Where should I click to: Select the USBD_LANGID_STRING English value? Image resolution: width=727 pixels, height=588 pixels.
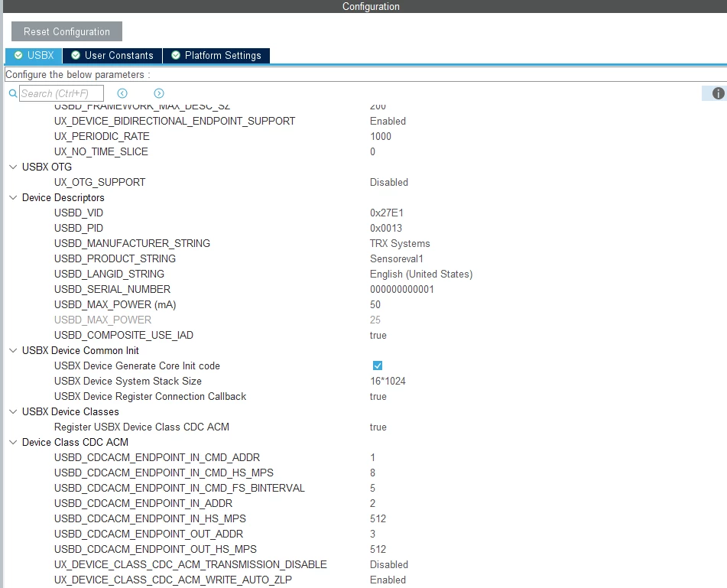tap(421, 274)
